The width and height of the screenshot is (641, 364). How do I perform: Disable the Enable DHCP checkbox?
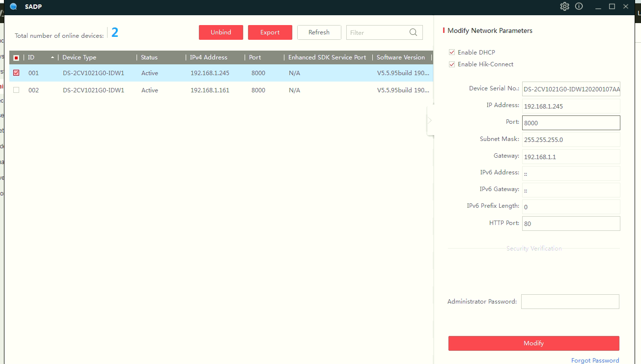pos(452,52)
